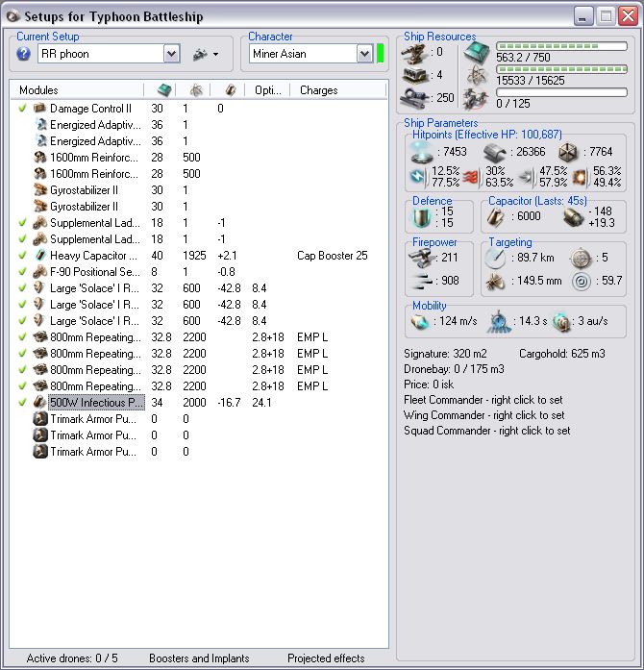Toggle the F-90 Positional Sensor checkmark
The height and width of the screenshot is (670, 644).
pos(23,272)
